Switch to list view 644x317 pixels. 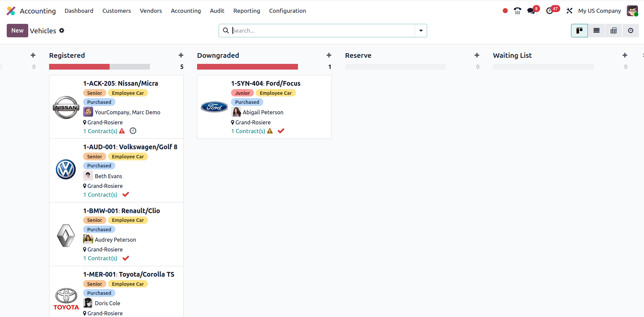[596, 31]
